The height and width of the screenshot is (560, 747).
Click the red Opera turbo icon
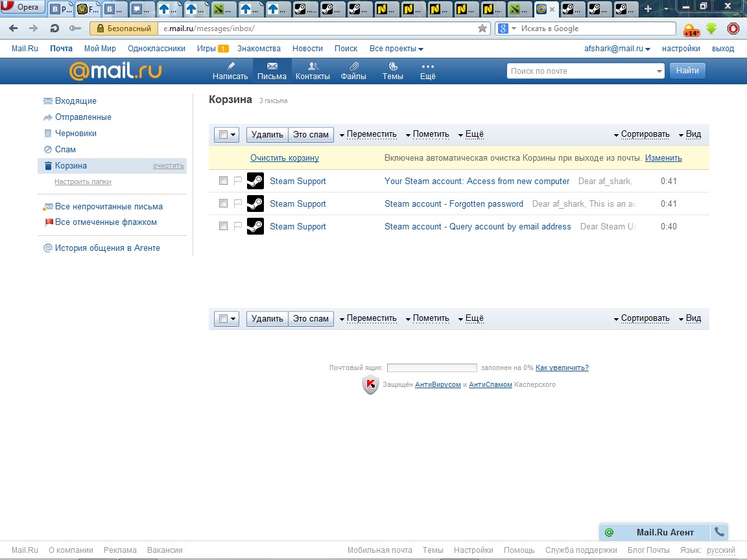click(733, 29)
